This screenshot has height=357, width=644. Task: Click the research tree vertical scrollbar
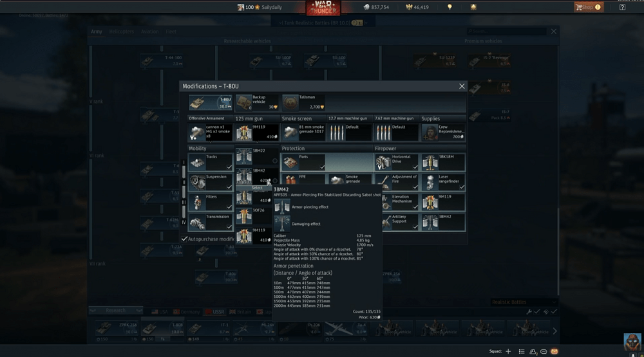coord(558,251)
